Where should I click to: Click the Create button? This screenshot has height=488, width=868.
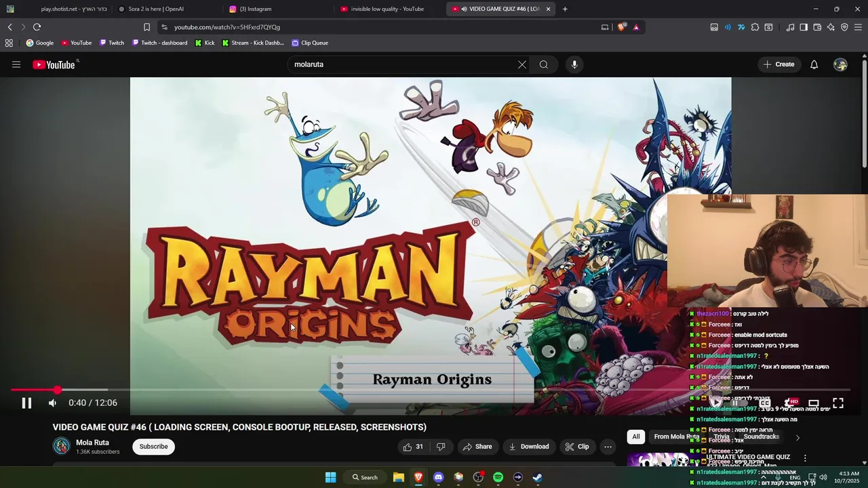[778, 64]
